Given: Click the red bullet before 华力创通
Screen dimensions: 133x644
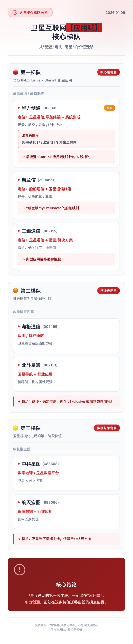Looking at the screenshot, I should 19,108.
